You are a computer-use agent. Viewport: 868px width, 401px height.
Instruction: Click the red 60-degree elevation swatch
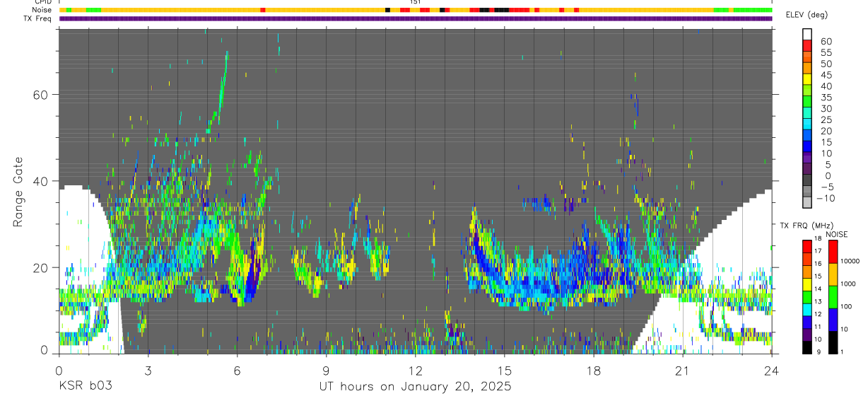[x=807, y=47]
